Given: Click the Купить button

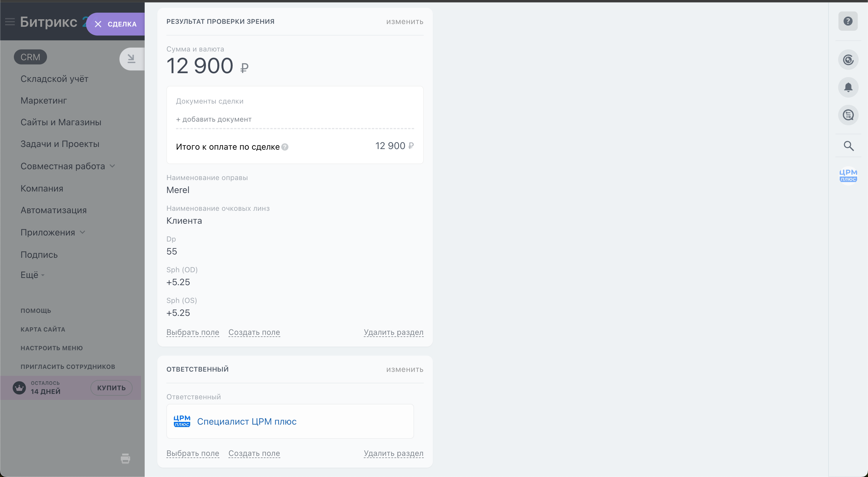Looking at the screenshot, I should click(x=111, y=388).
